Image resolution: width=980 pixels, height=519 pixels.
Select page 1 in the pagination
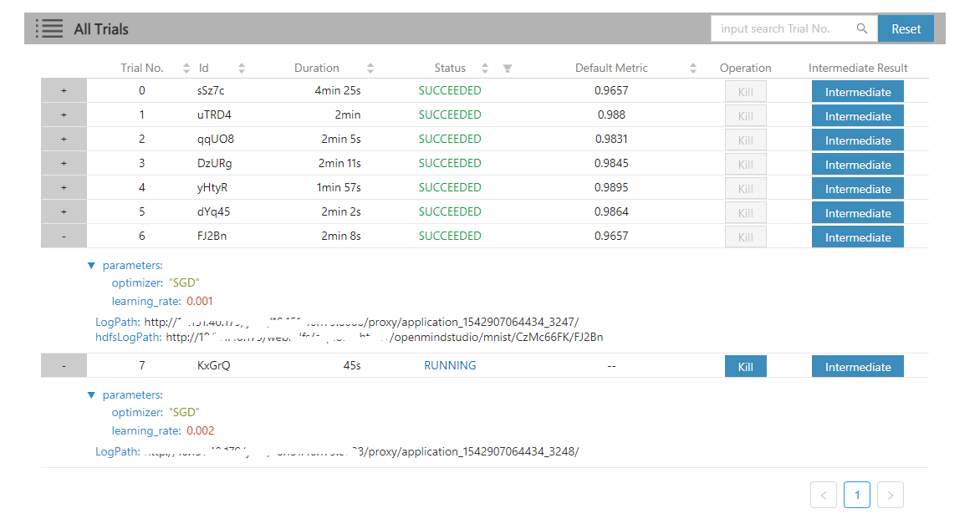[x=856, y=495]
